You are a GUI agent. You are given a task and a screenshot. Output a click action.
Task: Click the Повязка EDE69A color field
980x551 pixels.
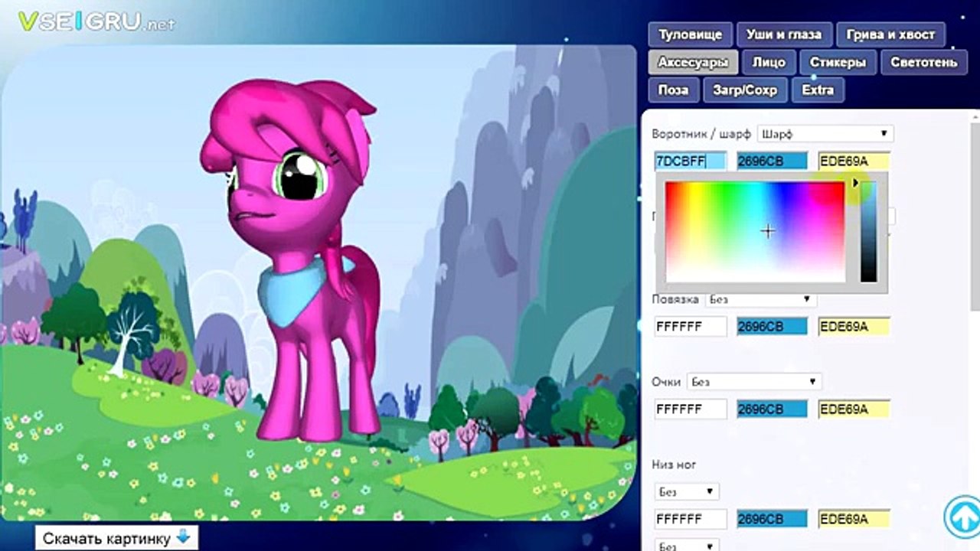(854, 327)
